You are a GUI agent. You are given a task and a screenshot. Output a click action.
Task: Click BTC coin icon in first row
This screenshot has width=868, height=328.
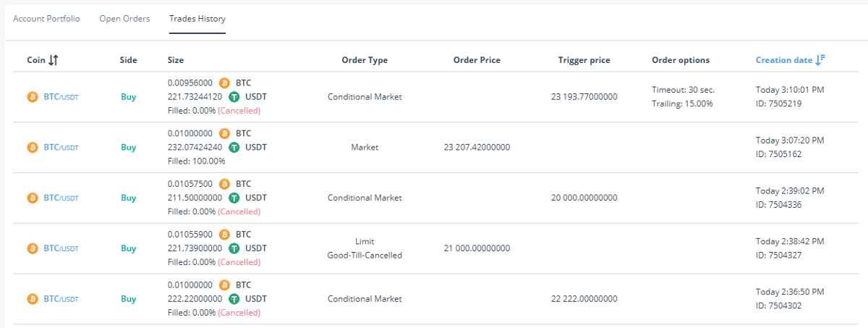click(x=32, y=96)
